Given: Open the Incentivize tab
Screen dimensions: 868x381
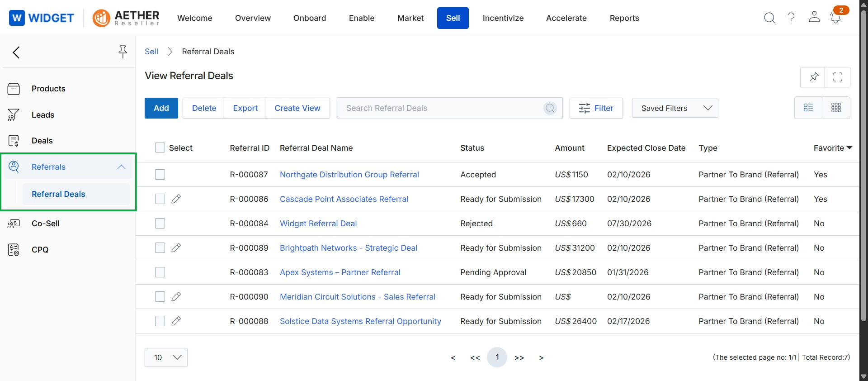Looking at the screenshot, I should (x=503, y=18).
